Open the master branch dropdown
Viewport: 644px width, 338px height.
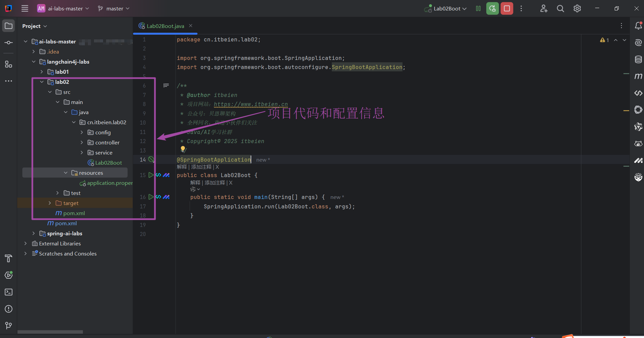(114, 8)
